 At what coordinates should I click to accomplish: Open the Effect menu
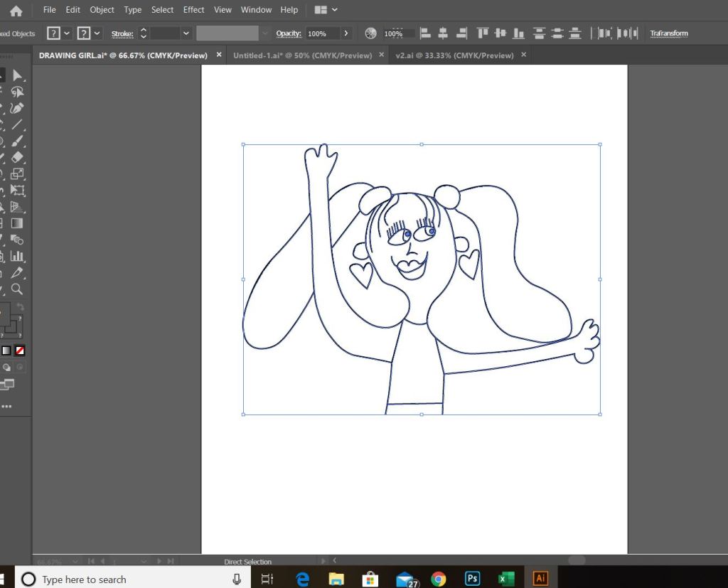pyautogui.click(x=193, y=10)
